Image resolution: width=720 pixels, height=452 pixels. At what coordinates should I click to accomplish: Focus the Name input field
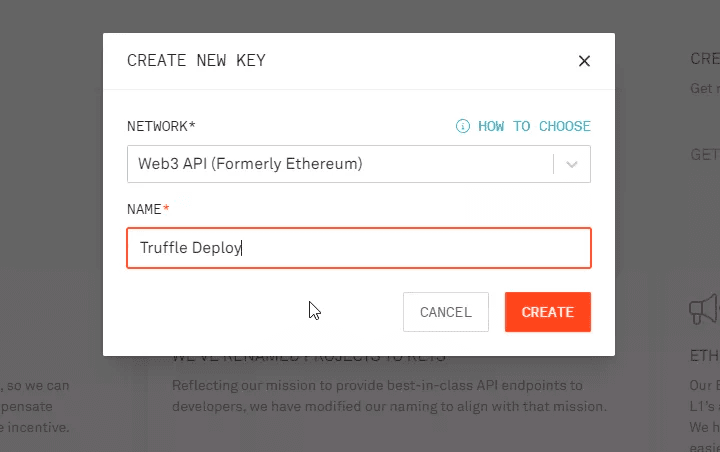359,248
